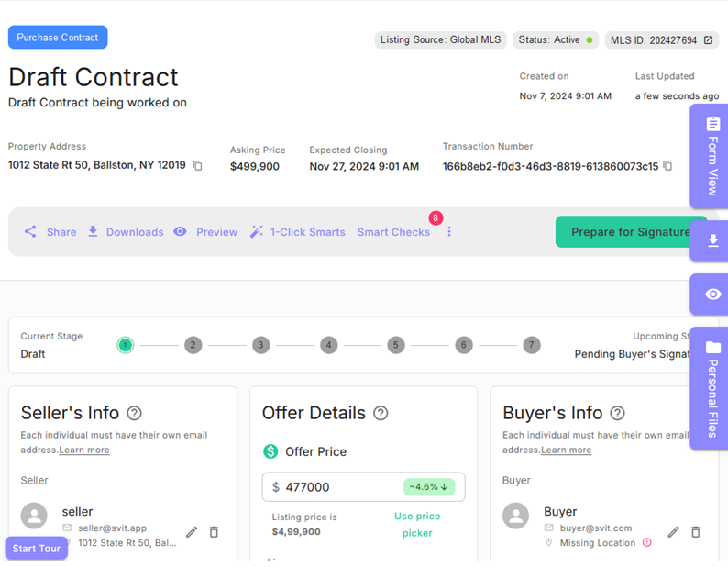Open Offer Details help question icon

(x=381, y=413)
